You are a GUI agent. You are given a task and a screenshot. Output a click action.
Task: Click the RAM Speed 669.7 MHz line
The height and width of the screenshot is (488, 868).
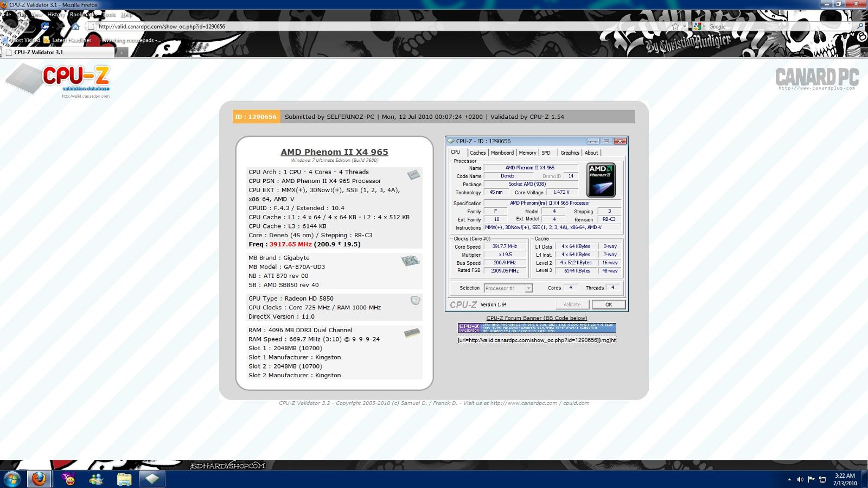[x=314, y=339]
